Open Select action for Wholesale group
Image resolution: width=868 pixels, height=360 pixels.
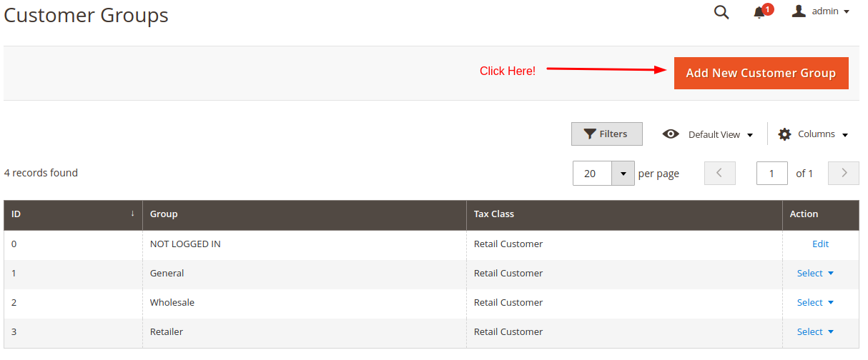coord(816,303)
